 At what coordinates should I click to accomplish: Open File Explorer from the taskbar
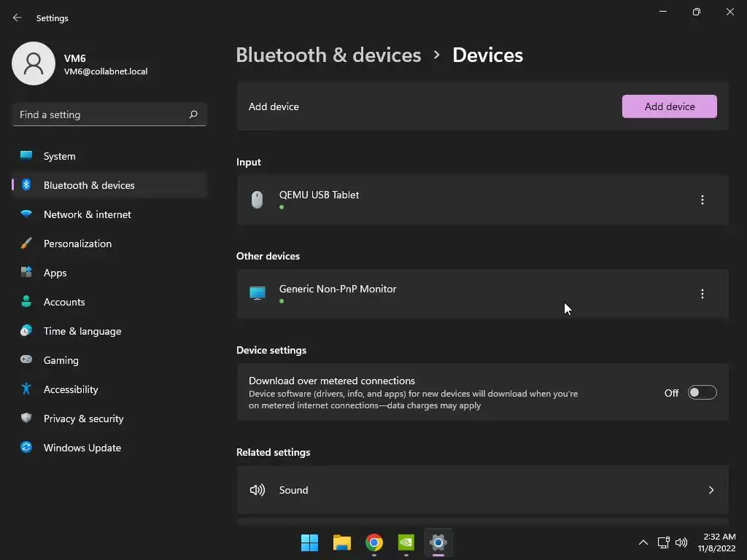pyautogui.click(x=342, y=542)
